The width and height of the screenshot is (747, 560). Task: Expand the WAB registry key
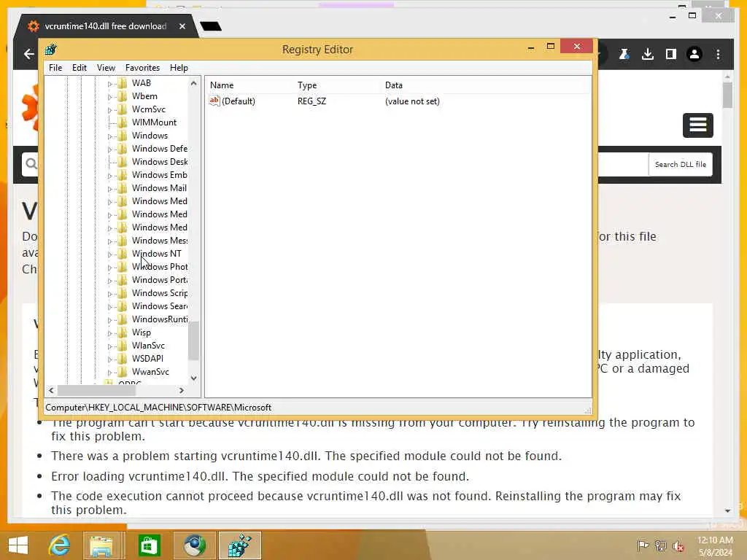click(109, 84)
